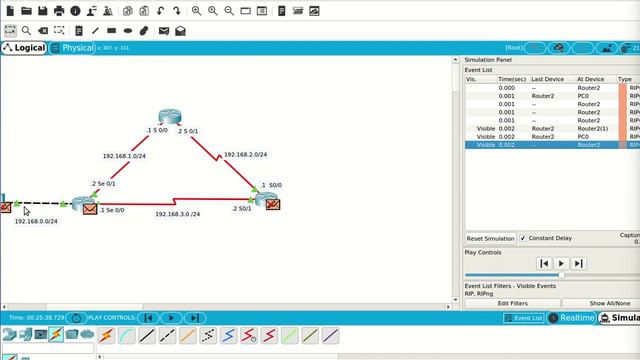Adjust the simulation speed slider handle
Screen dimensions: 640x360
[562, 275]
